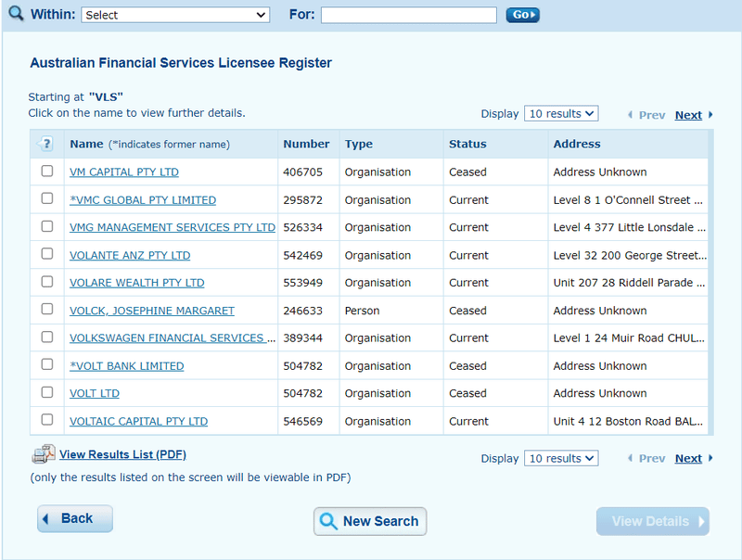Click licence number 526334
742x560 pixels.
[x=303, y=227]
